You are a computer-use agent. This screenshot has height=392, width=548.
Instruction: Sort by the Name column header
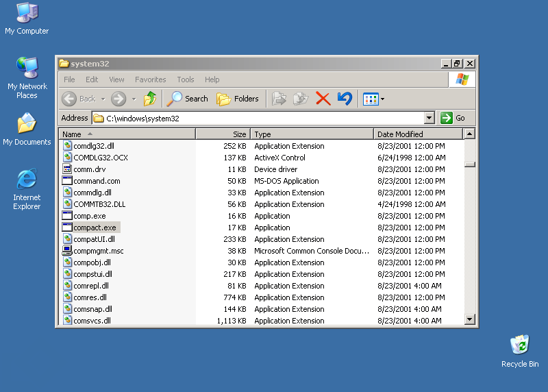point(127,134)
